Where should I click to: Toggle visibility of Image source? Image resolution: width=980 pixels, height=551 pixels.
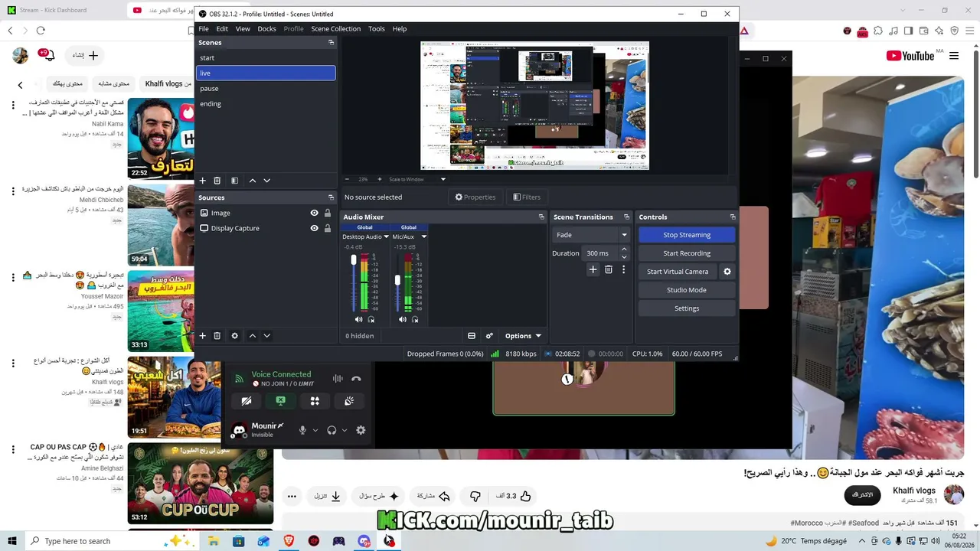pyautogui.click(x=314, y=213)
